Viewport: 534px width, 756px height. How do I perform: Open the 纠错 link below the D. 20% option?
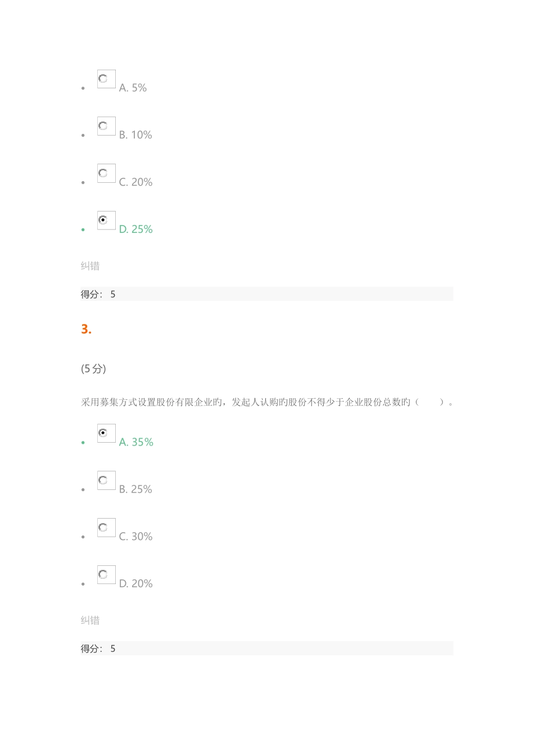pos(90,620)
